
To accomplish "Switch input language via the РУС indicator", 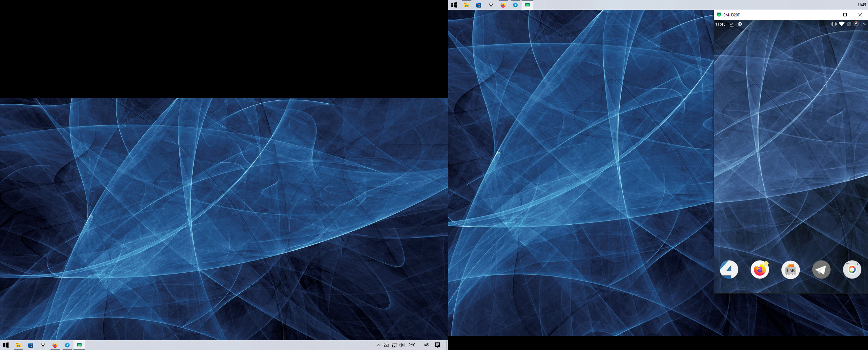I will point(412,345).
